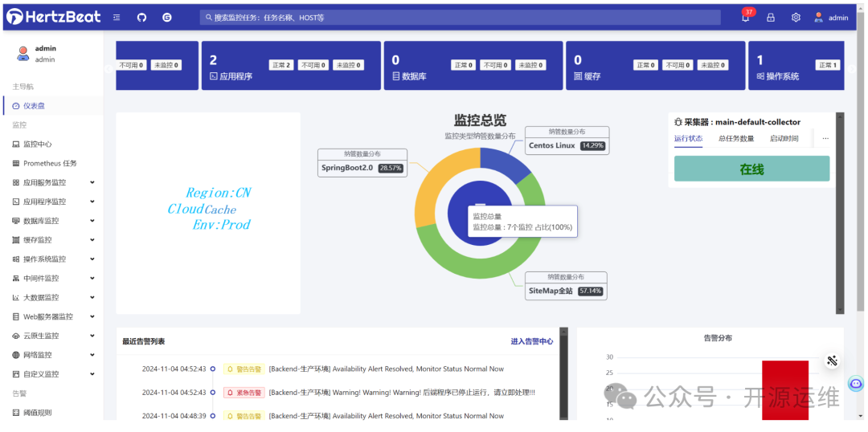Click 正常 2 tag on 应用程序 card

[282, 65]
